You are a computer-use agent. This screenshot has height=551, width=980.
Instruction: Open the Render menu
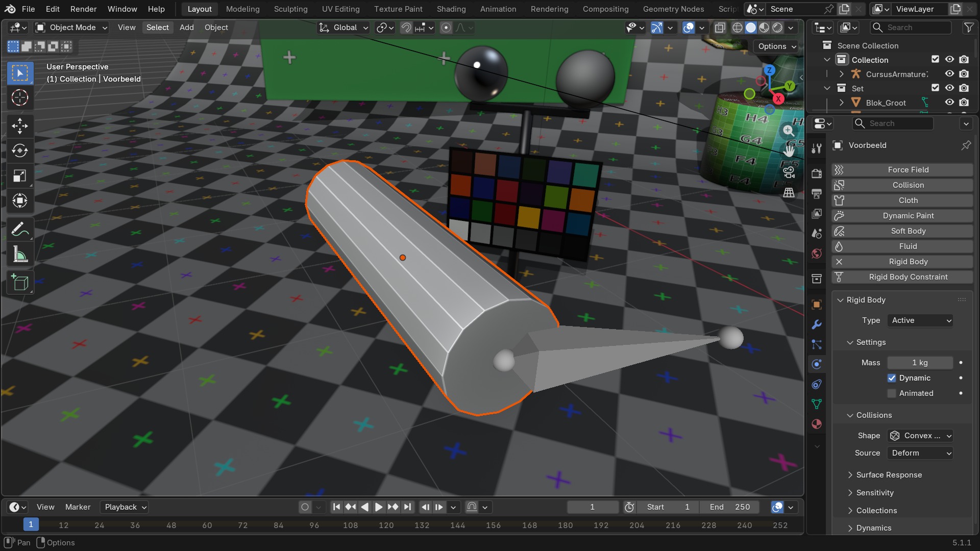[x=83, y=9]
